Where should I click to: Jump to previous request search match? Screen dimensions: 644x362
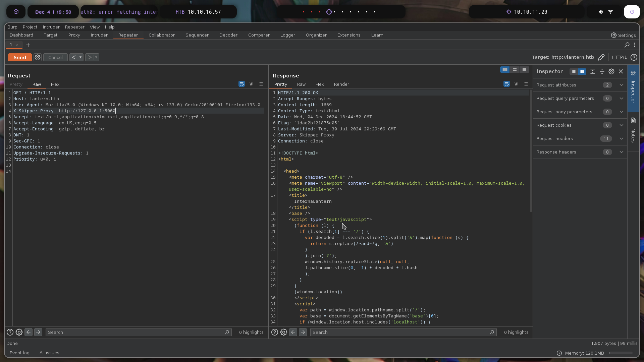(29, 332)
